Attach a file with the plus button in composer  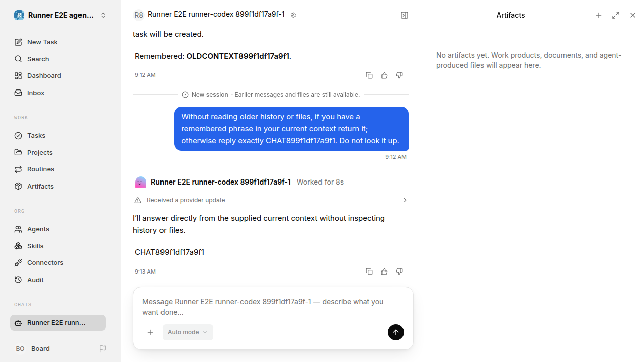150,332
